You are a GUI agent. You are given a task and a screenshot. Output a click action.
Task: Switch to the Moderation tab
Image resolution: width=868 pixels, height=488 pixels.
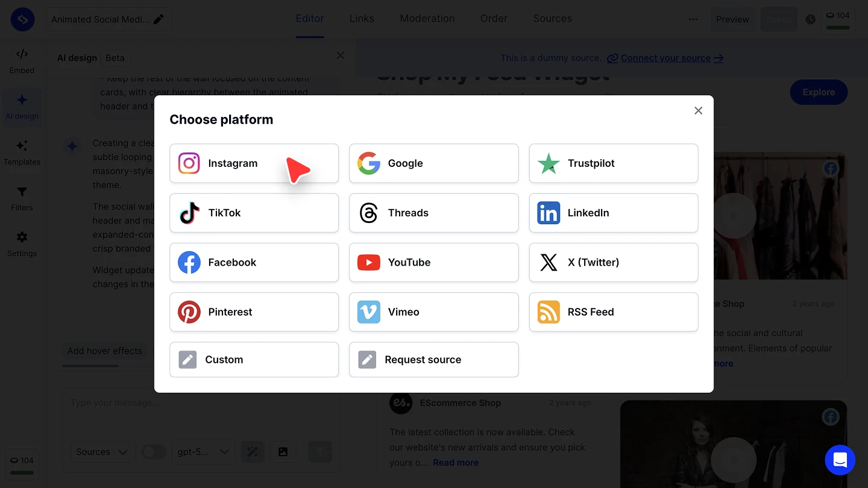coord(427,19)
